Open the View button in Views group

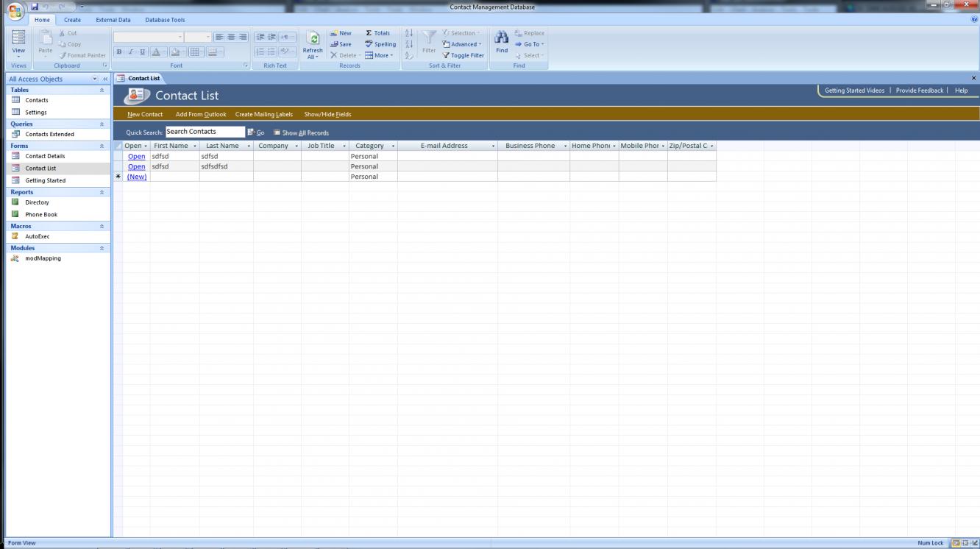[x=19, y=44]
